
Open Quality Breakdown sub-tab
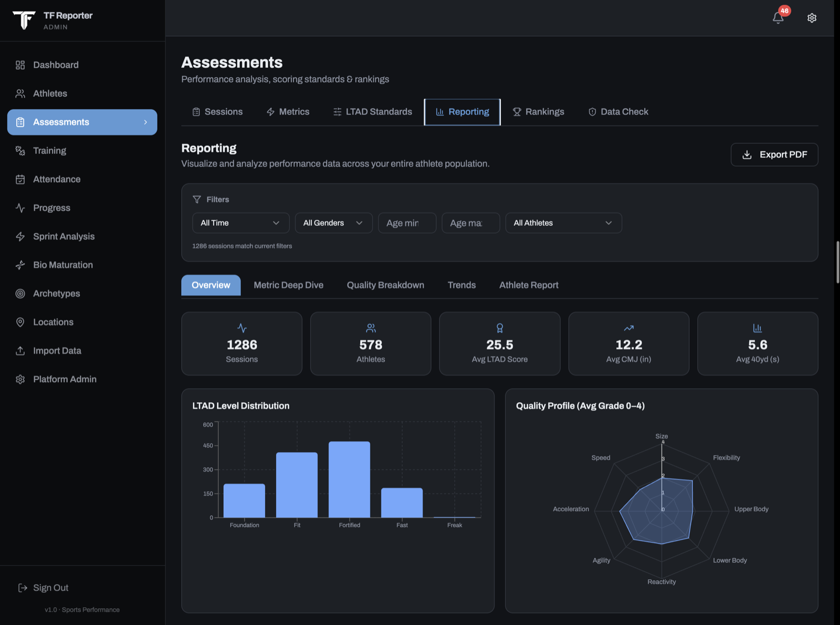click(x=385, y=285)
